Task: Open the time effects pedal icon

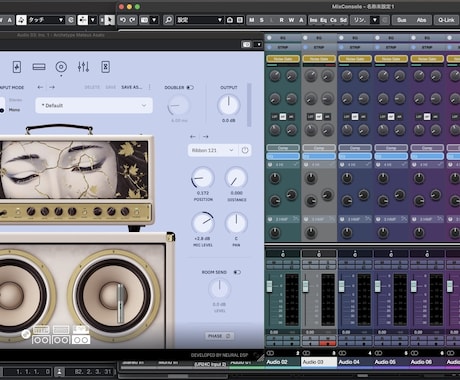Action: coord(105,67)
